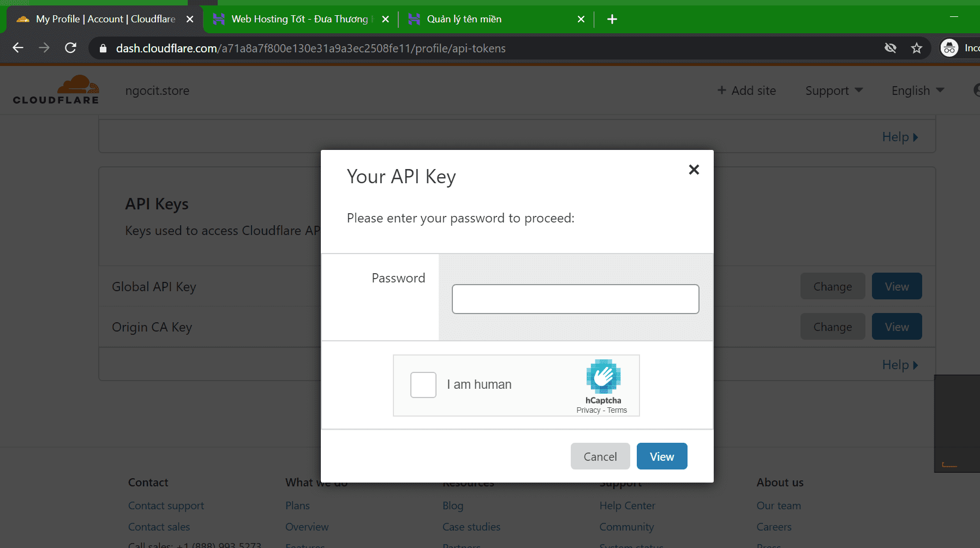
Task: Expand the Support dropdown menu
Action: (834, 91)
